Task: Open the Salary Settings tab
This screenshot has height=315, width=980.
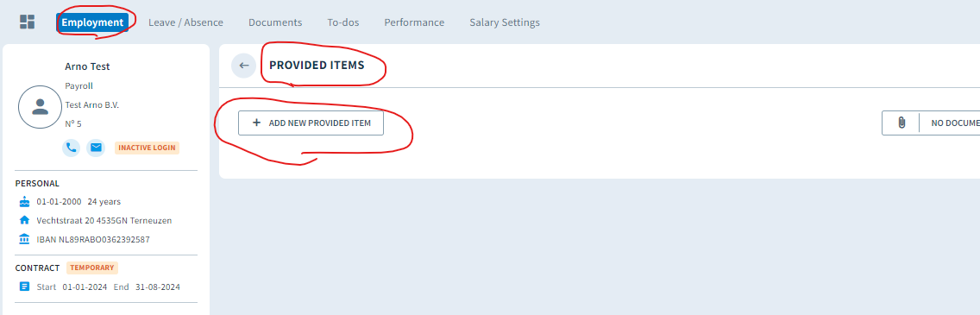Action: pos(505,22)
